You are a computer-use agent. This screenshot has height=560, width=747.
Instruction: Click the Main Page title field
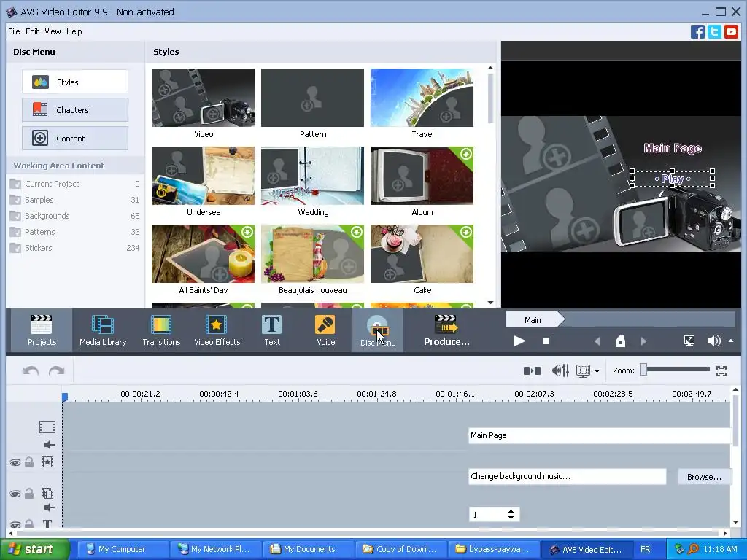600,435
